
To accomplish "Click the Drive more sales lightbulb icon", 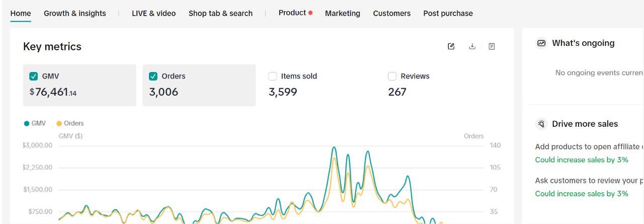I will coord(541,124).
